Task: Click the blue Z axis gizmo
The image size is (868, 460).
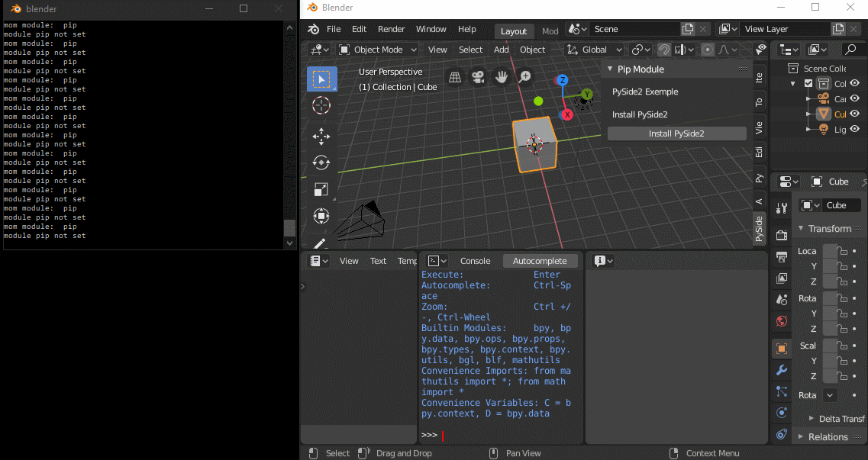Action: pos(563,80)
